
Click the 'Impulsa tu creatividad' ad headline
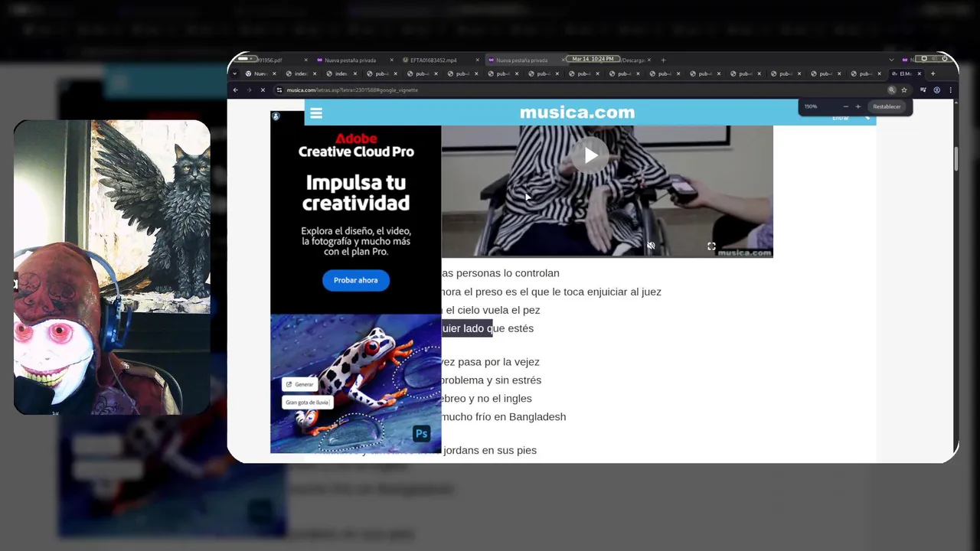click(356, 193)
